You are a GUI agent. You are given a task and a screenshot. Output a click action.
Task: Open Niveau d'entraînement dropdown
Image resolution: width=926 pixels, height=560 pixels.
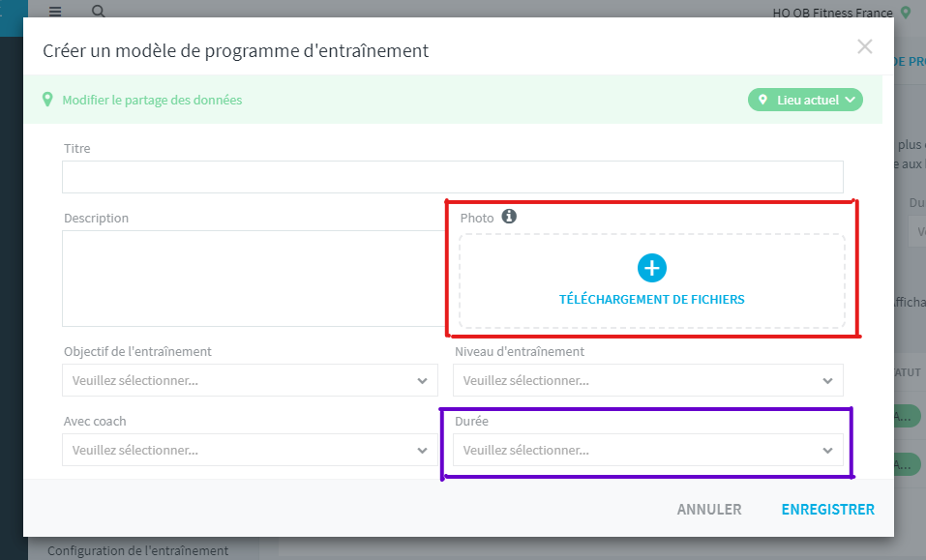coord(648,380)
